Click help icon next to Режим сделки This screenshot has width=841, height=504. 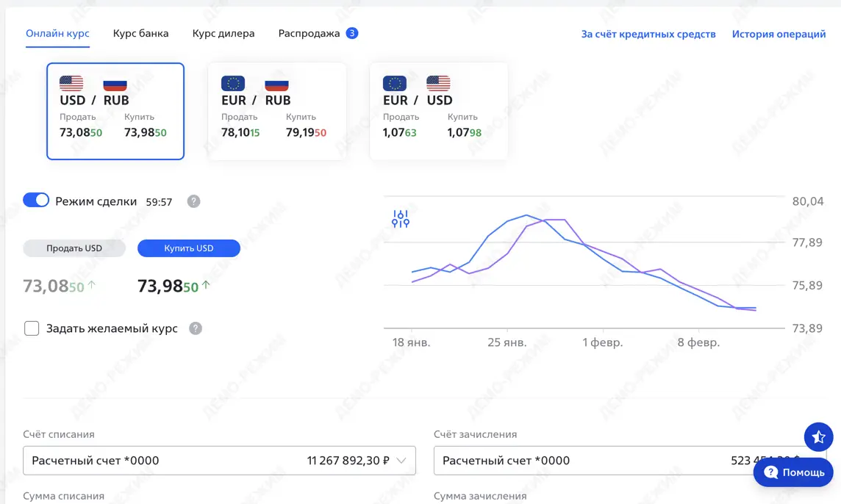[x=193, y=201]
